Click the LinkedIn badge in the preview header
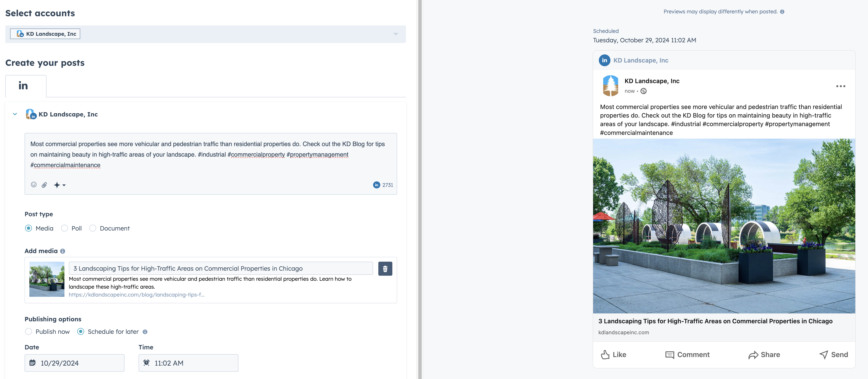The height and width of the screenshot is (379, 868). (605, 60)
